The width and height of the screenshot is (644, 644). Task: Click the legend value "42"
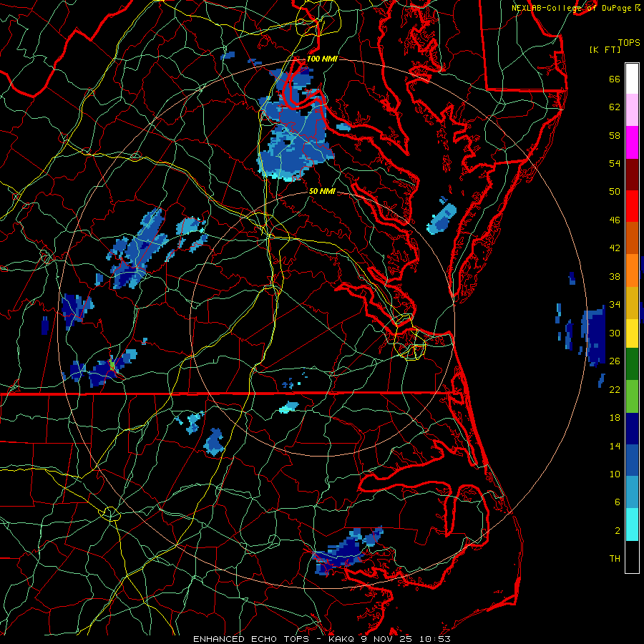coord(615,248)
